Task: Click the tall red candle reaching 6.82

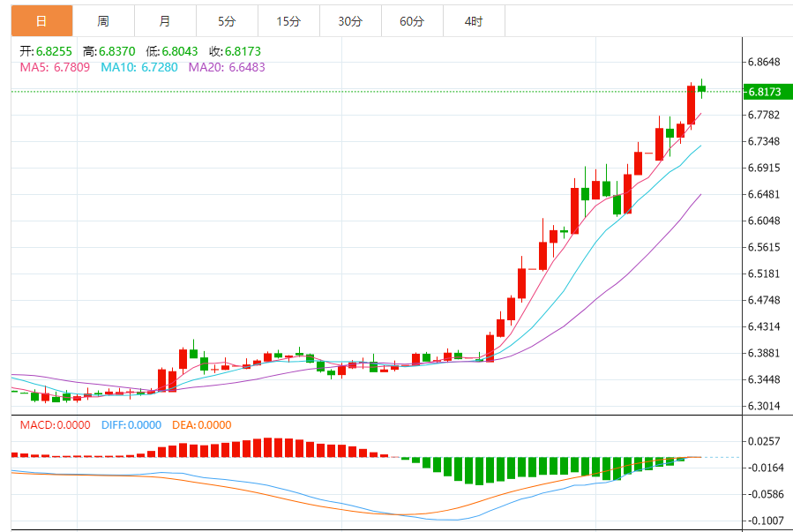Action: pos(691,105)
